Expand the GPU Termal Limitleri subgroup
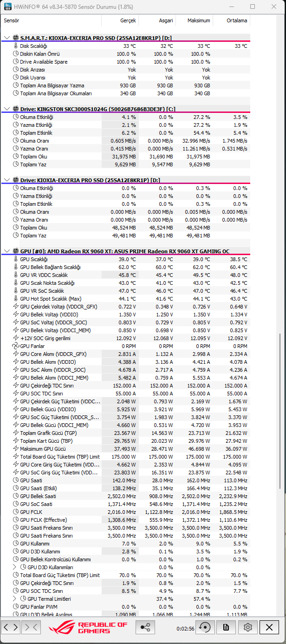 (14, 599)
